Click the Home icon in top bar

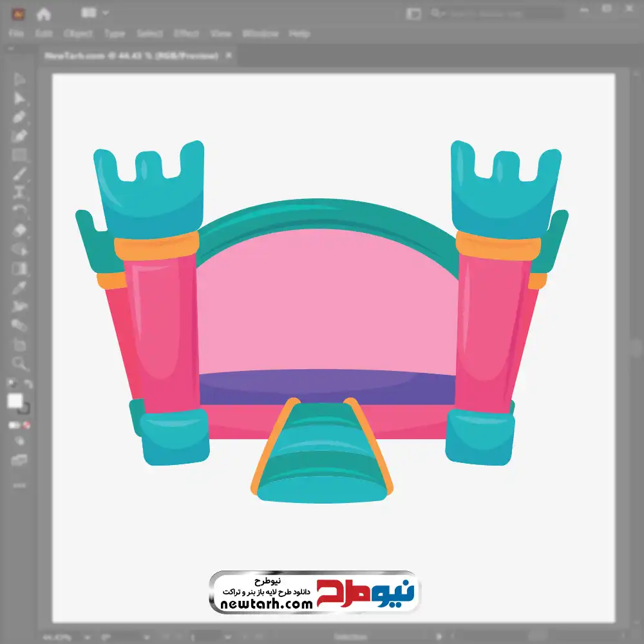(43, 14)
